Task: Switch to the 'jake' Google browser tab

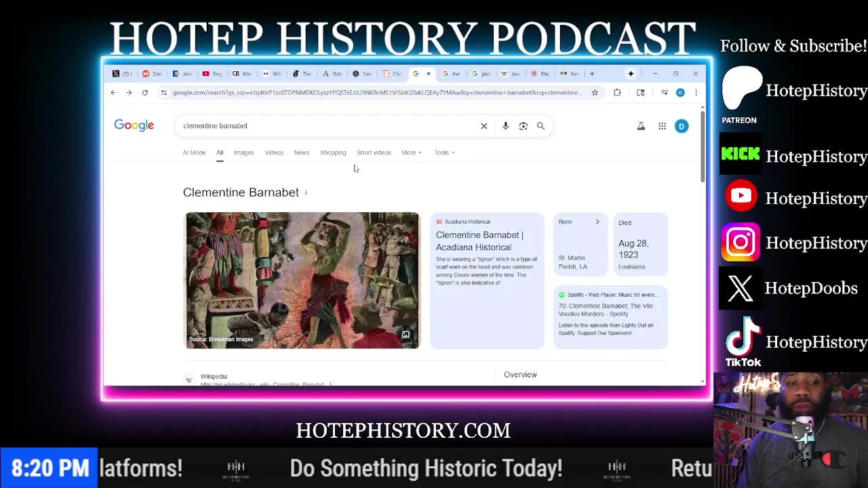Action: pyautogui.click(x=481, y=74)
